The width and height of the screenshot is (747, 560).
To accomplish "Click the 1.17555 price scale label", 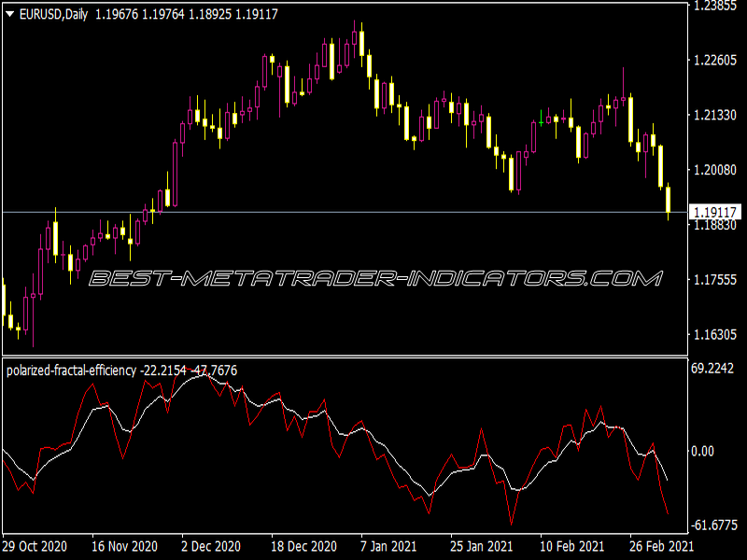I will click(x=715, y=279).
